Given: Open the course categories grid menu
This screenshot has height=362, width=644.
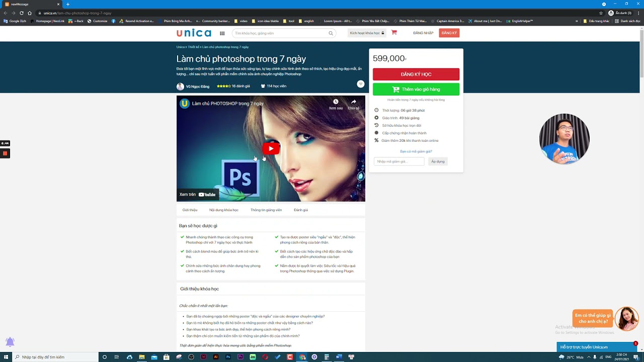Looking at the screenshot, I should pos(222,33).
